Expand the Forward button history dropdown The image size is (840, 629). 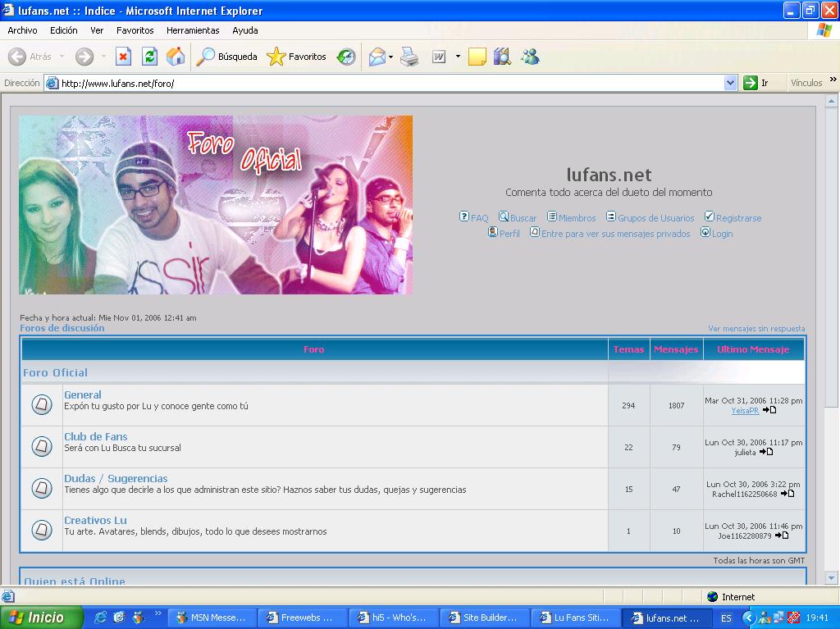click(103, 57)
